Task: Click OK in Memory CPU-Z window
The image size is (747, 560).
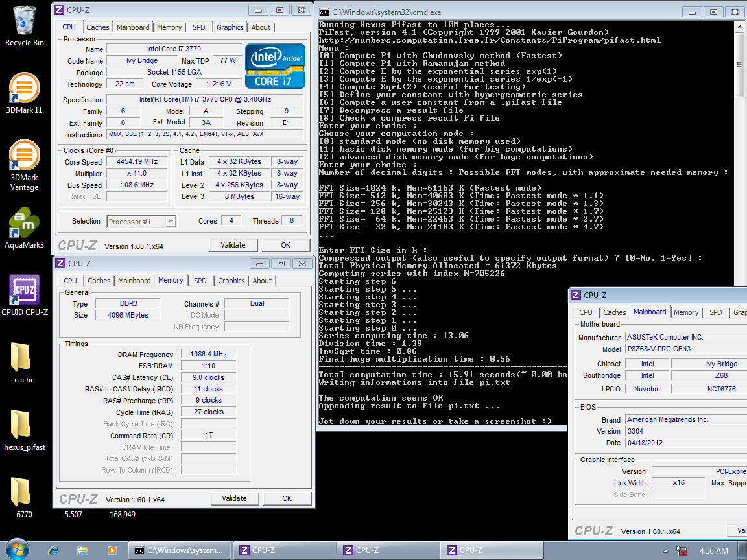Action: pos(287,498)
